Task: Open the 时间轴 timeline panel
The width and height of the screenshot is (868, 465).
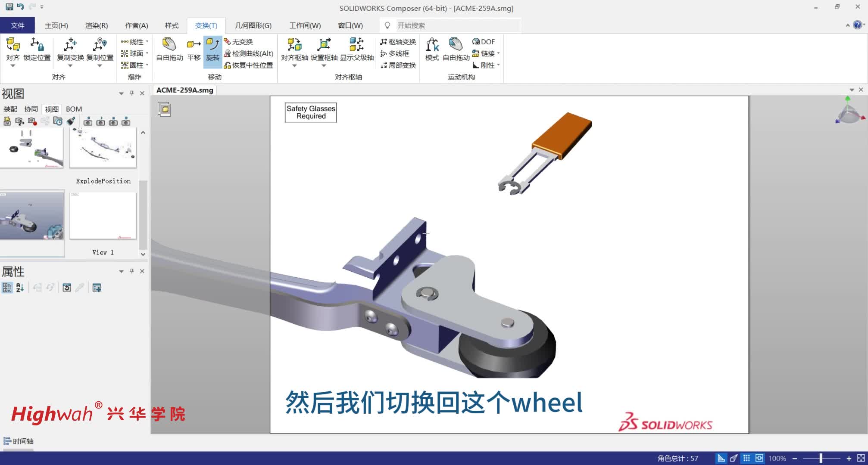Action: click(x=18, y=441)
